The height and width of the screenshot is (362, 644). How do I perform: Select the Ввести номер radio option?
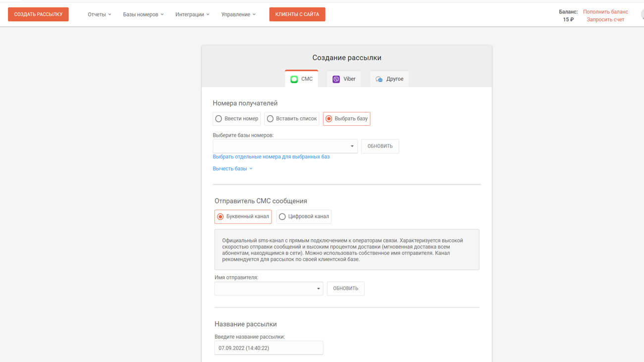click(218, 119)
